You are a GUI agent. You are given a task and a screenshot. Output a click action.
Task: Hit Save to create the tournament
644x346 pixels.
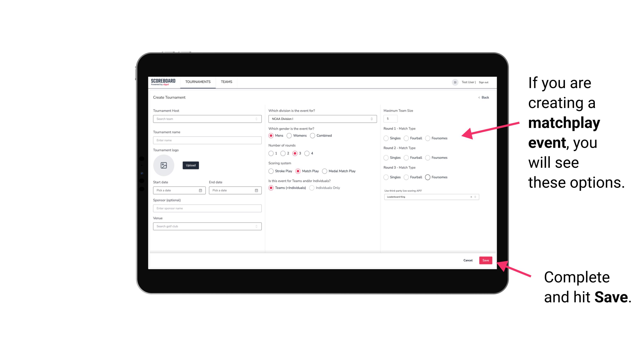coord(485,260)
